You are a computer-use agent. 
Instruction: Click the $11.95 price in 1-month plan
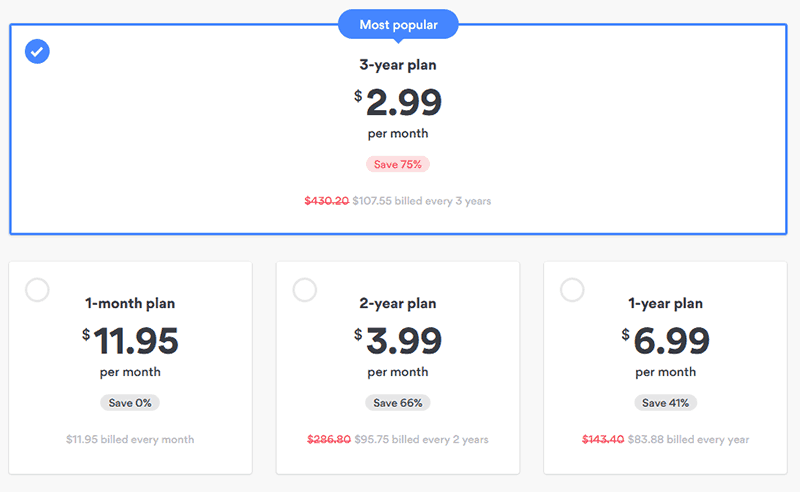136,341
